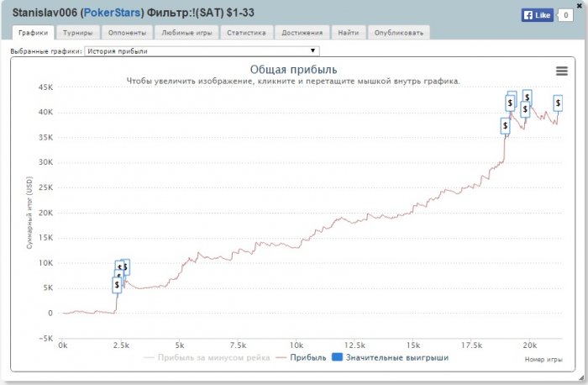The height and width of the screenshot is (385, 588).
Task: Switch to the Графики tab
Action: [x=33, y=33]
